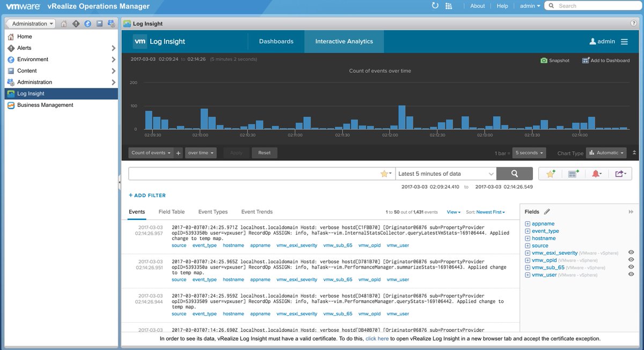Click the Administration users icon in navigation toolbar
This screenshot has width=644, height=350.
click(111, 24)
